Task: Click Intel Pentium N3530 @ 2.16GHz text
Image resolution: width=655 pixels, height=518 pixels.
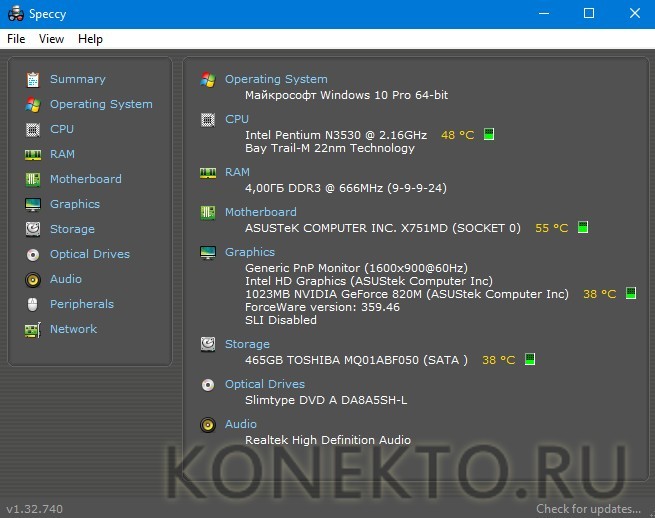Action: pyautogui.click(x=336, y=135)
